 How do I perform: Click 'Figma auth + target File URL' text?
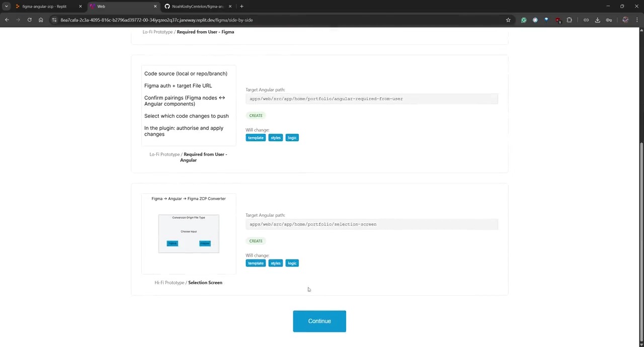(x=178, y=85)
